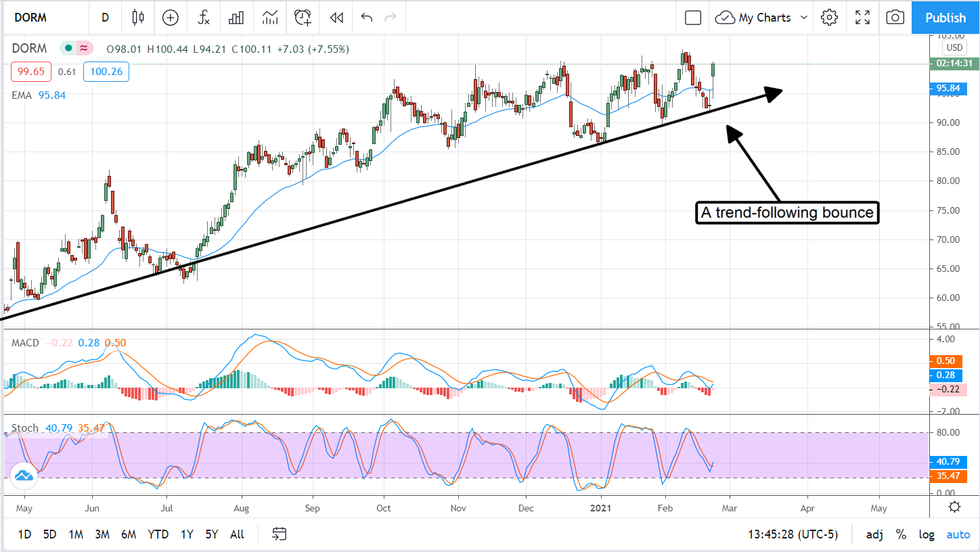Select the MACD indicator legend
980x552 pixels.
25,343
